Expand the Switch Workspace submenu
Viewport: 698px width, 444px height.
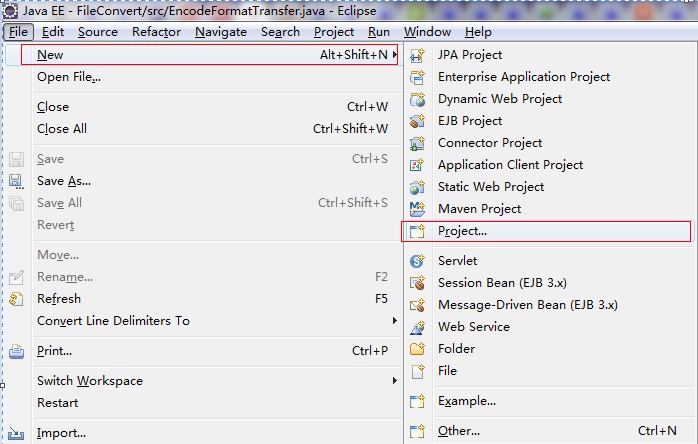(394, 381)
